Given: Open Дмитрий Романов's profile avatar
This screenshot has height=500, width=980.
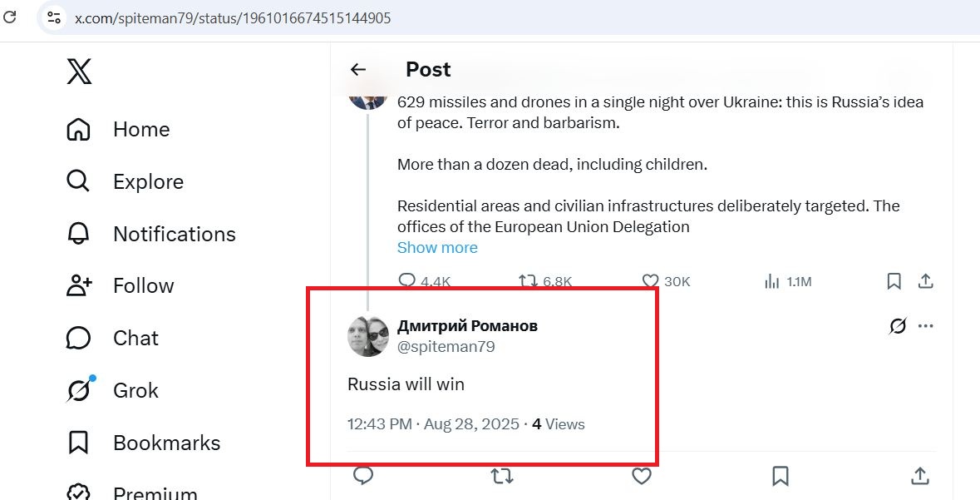Looking at the screenshot, I should (x=368, y=337).
